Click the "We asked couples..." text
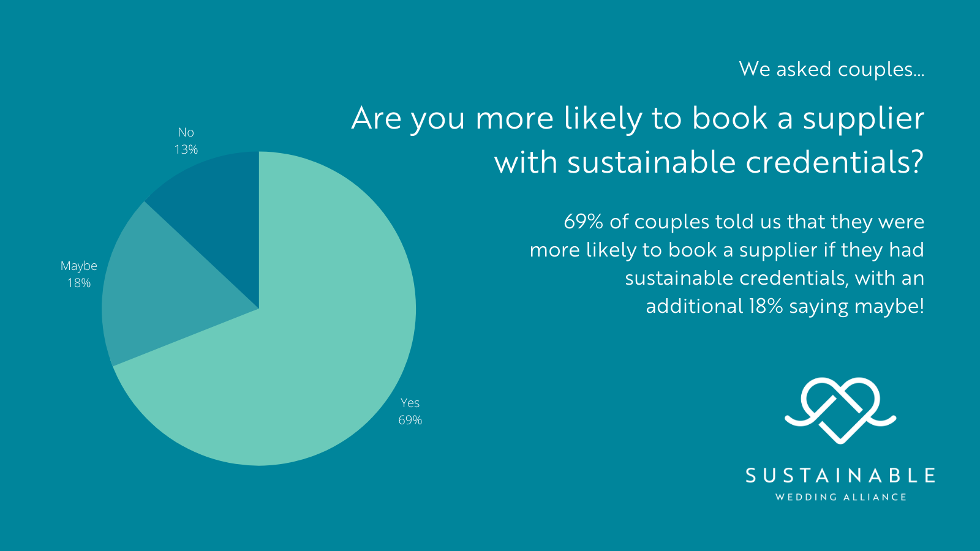The height and width of the screenshot is (551, 980). 831,69
